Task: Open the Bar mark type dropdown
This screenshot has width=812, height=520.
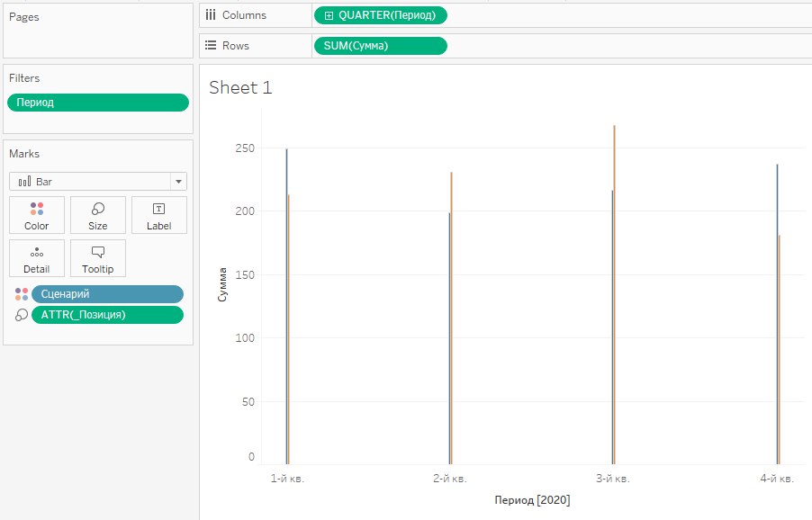Action: (x=98, y=182)
